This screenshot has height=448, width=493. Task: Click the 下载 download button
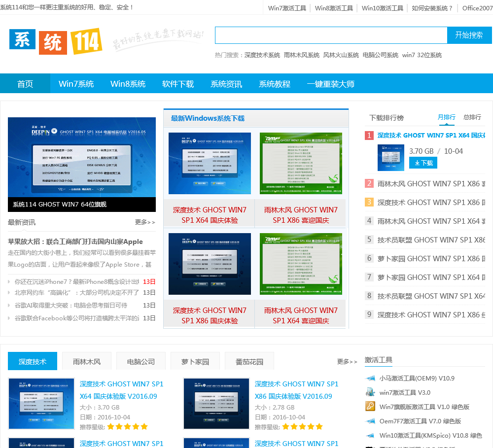423,163
